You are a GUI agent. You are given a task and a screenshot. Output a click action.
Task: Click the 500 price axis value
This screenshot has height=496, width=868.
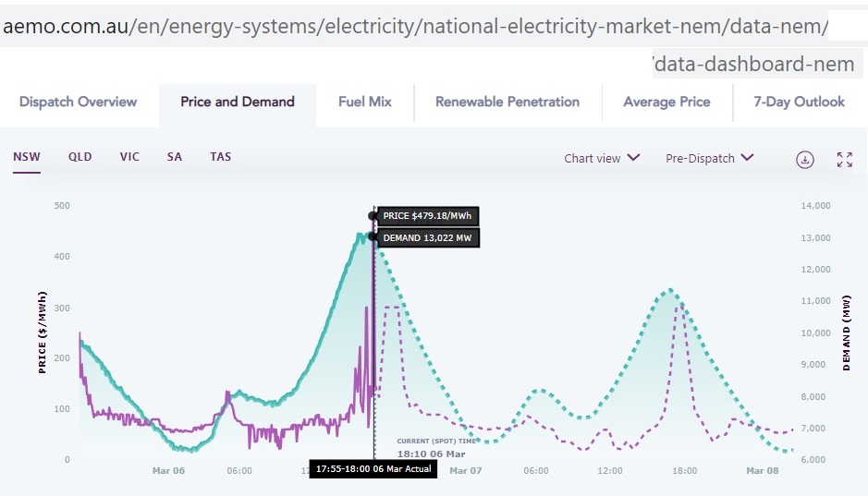[x=62, y=206]
